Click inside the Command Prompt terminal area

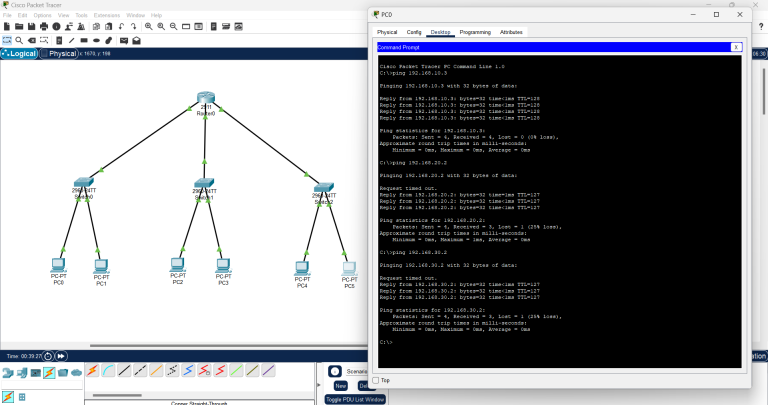coord(559,211)
